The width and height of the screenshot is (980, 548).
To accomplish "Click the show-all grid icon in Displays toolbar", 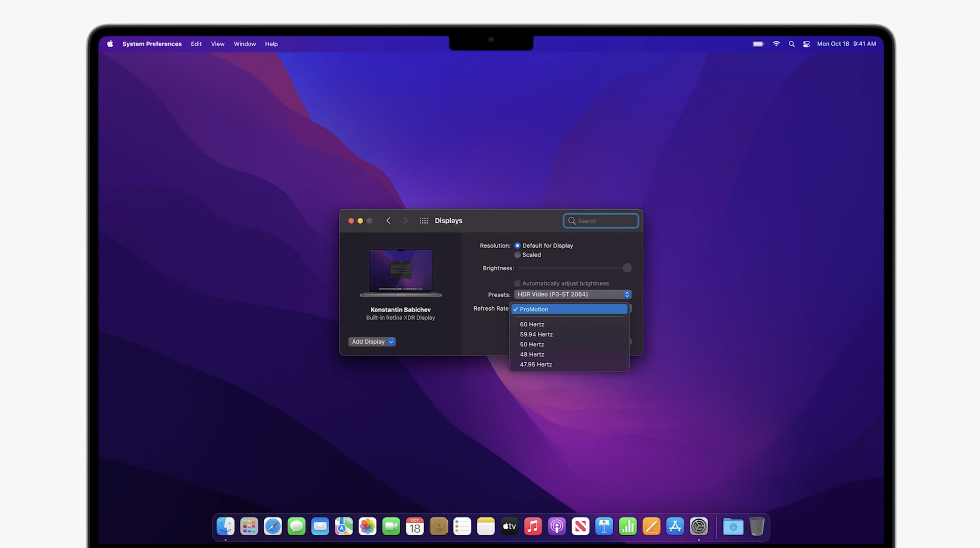I will (423, 221).
